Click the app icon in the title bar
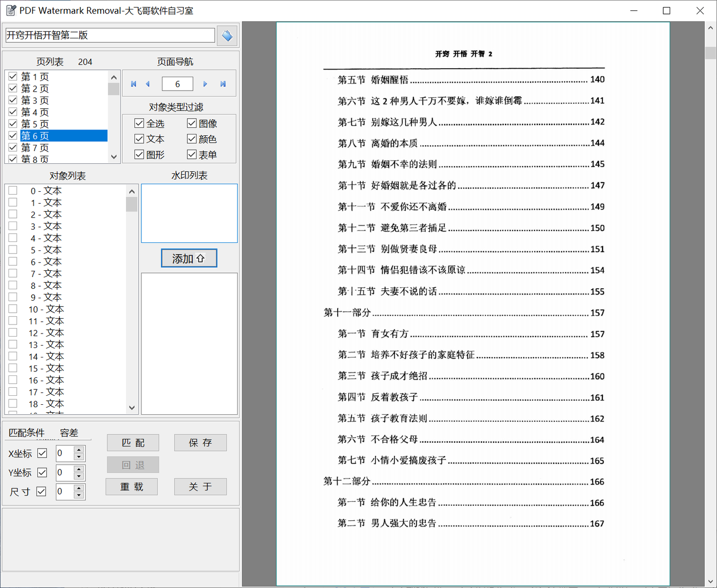 click(11, 10)
